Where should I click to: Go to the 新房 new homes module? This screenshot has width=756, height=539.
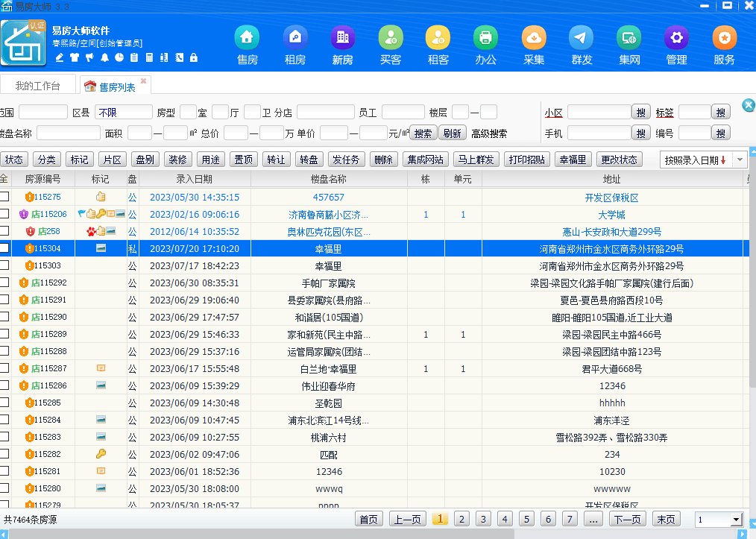tap(343, 45)
